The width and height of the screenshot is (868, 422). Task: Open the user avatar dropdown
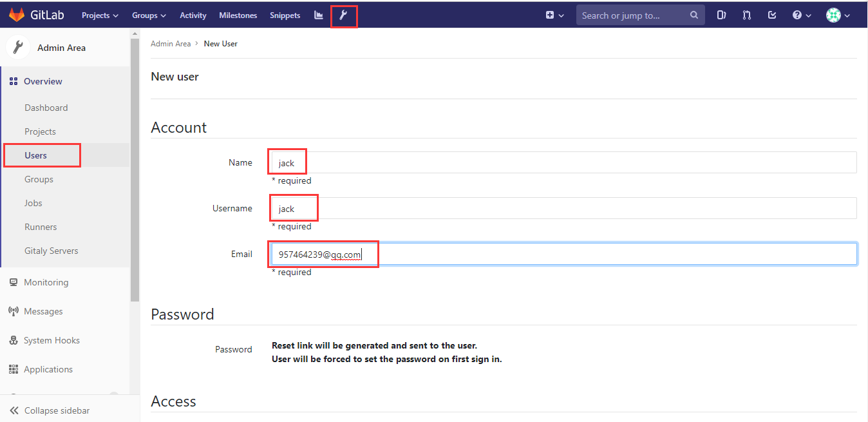(838, 15)
